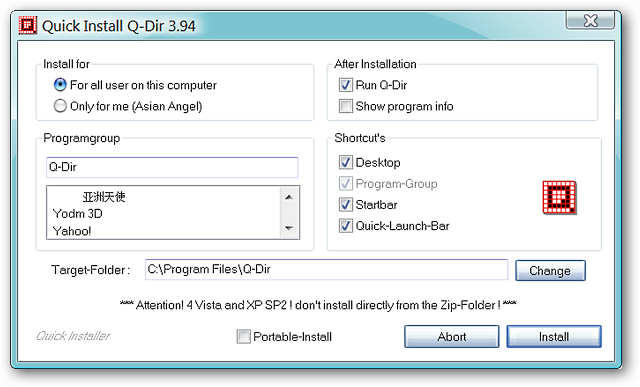Click the Quick Installer label
This screenshot has height=387, width=640.
pos(73,336)
